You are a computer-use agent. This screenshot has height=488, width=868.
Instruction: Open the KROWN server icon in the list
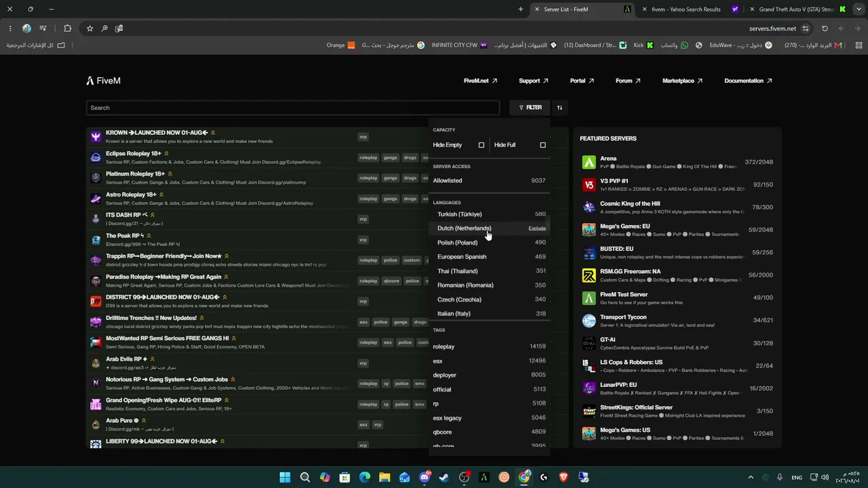coord(96,136)
